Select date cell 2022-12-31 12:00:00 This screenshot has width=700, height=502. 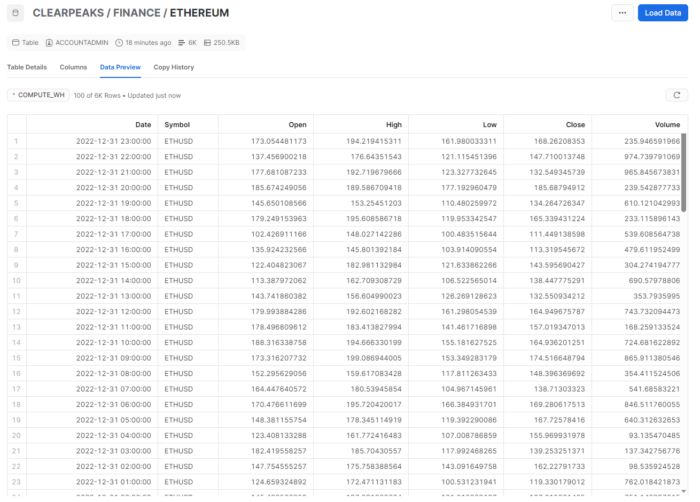pyautogui.click(x=113, y=311)
